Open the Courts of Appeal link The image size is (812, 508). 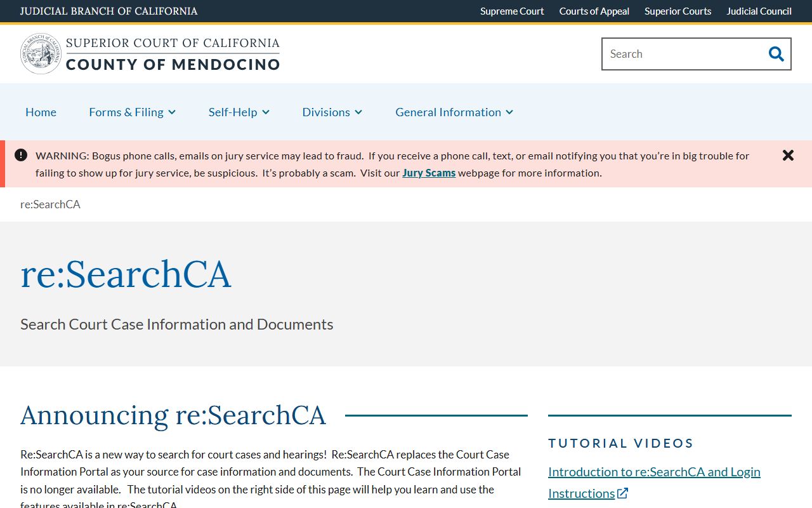pos(594,11)
